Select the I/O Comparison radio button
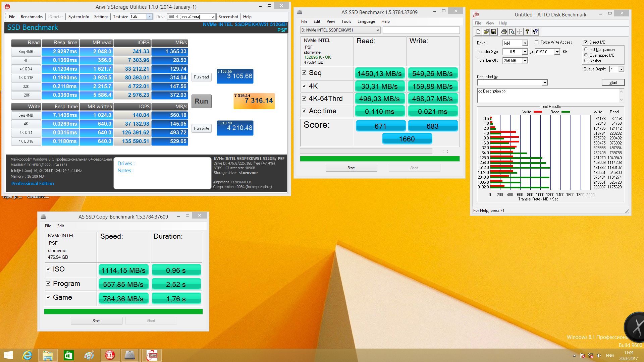Image resolution: width=644 pixels, height=362 pixels. point(586,50)
